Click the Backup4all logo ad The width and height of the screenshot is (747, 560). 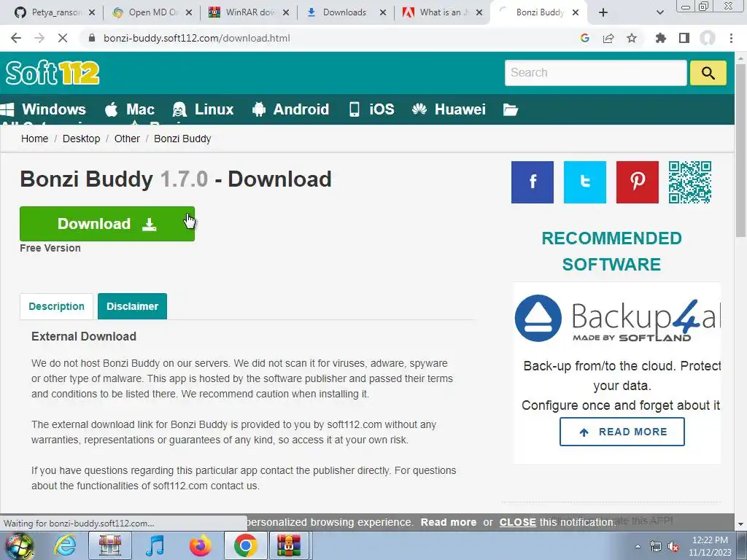point(617,318)
